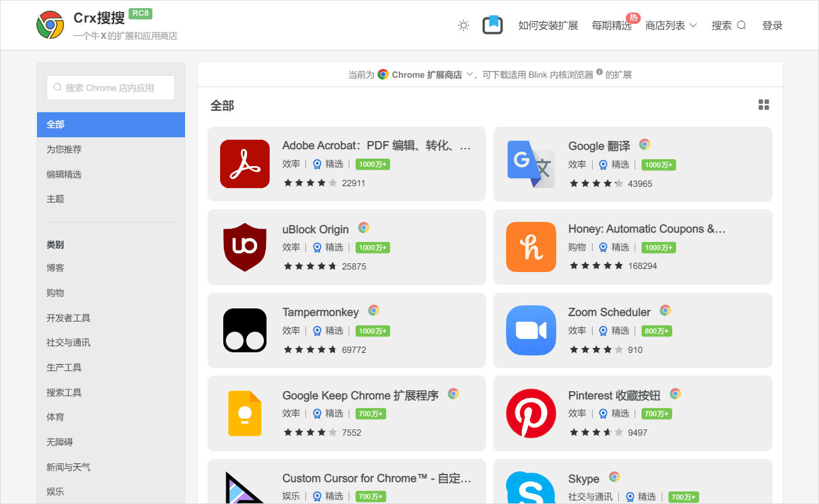
Task: Click the 168294 star rating on Honey
Action: 613,266
